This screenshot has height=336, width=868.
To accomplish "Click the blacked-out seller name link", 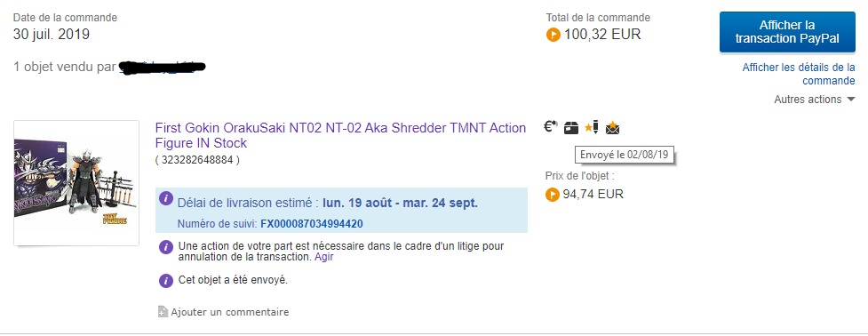I will [x=163, y=67].
